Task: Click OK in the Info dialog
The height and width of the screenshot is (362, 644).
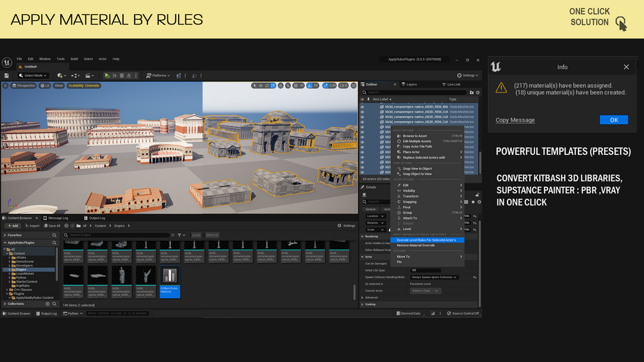Action: [614, 120]
